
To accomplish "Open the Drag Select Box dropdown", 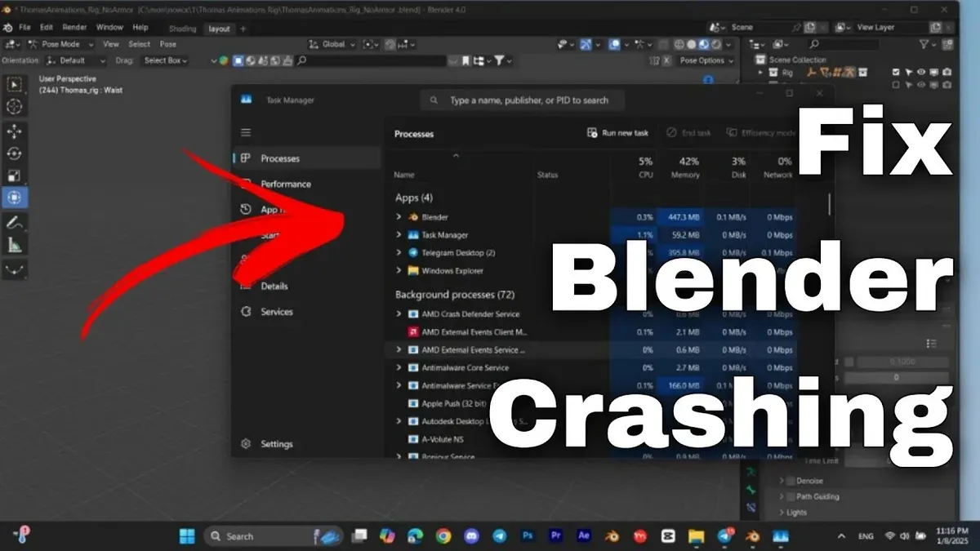I will click(164, 60).
